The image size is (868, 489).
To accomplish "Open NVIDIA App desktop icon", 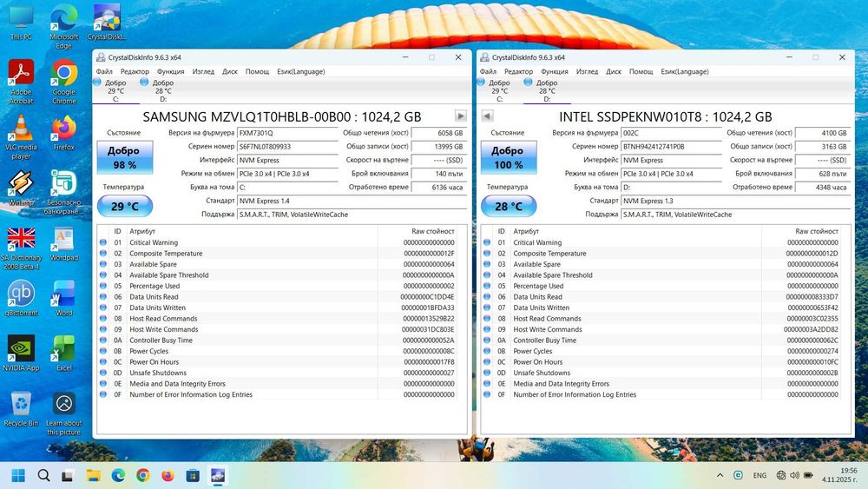I will pos(21,353).
